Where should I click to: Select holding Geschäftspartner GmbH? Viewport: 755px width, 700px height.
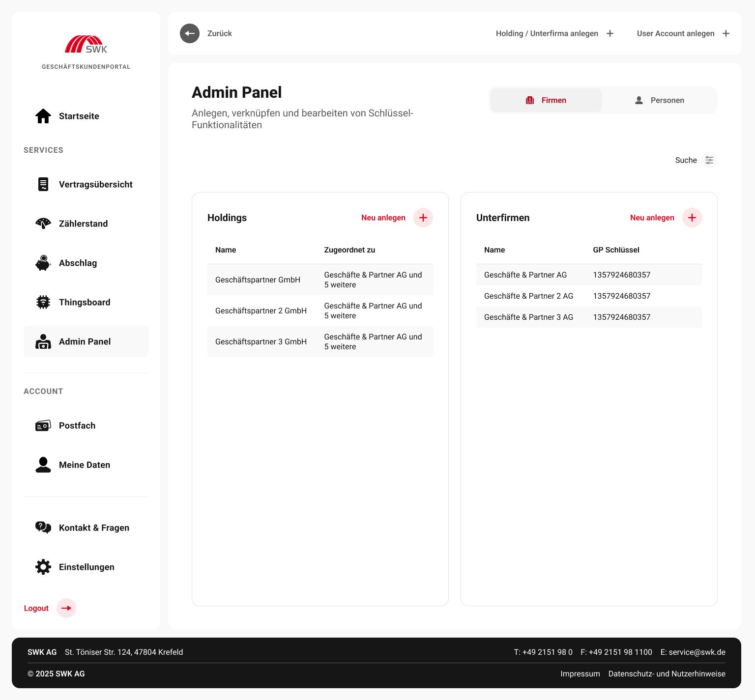coord(320,280)
